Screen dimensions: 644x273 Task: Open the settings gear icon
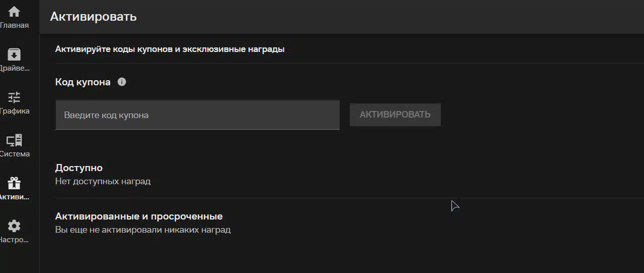(x=14, y=226)
